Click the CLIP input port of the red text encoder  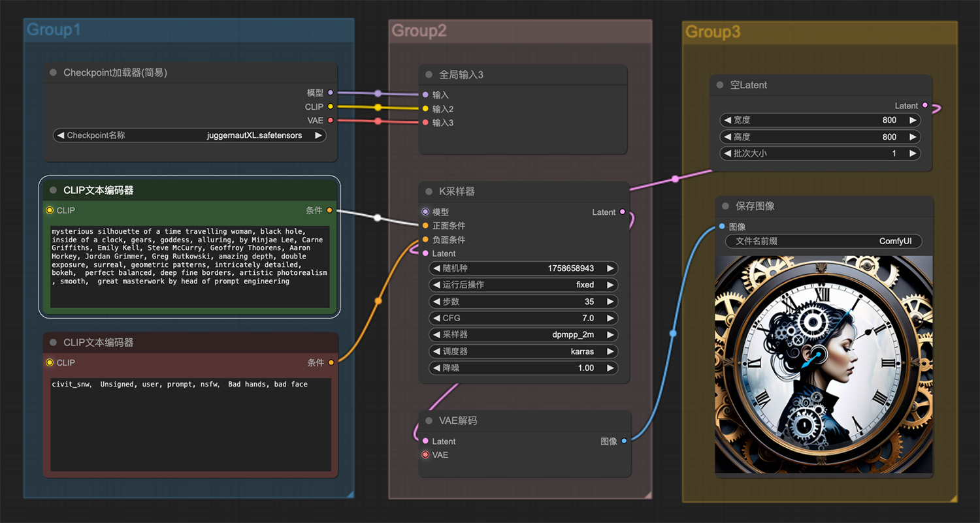(x=50, y=362)
